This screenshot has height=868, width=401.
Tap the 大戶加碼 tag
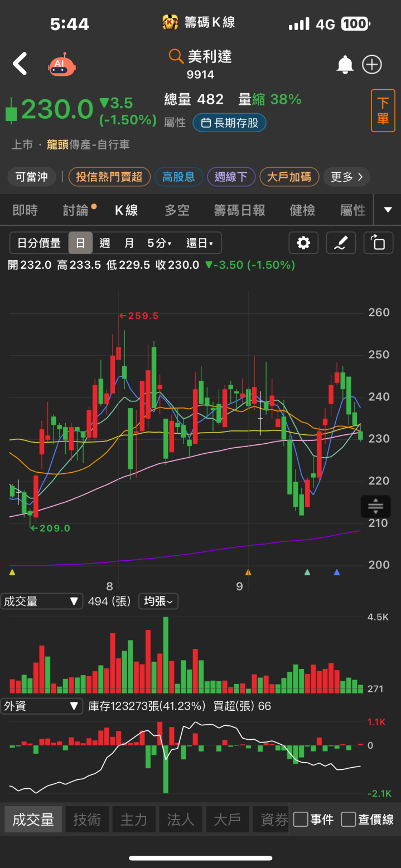tap(289, 177)
